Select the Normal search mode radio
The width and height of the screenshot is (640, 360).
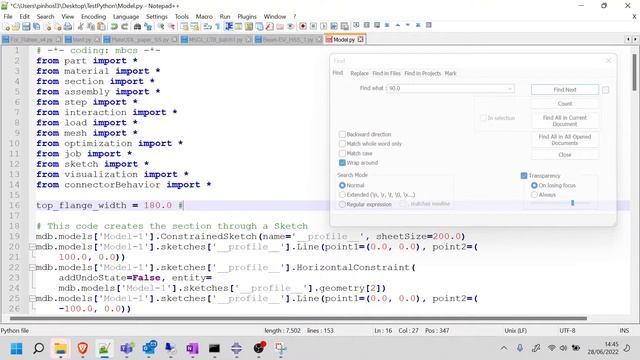(x=342, y=185)
